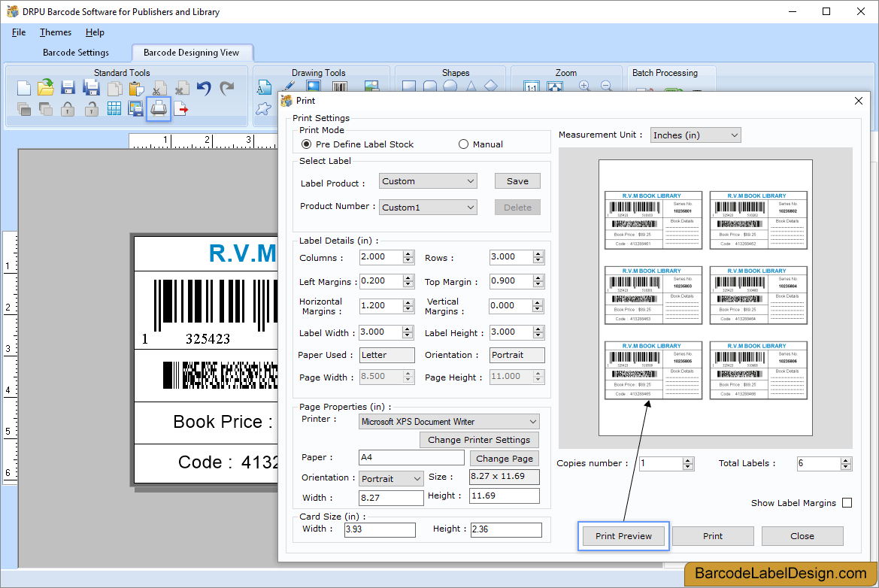
Task: Open the Printer selection dropdown
Action: pos(532,421)
